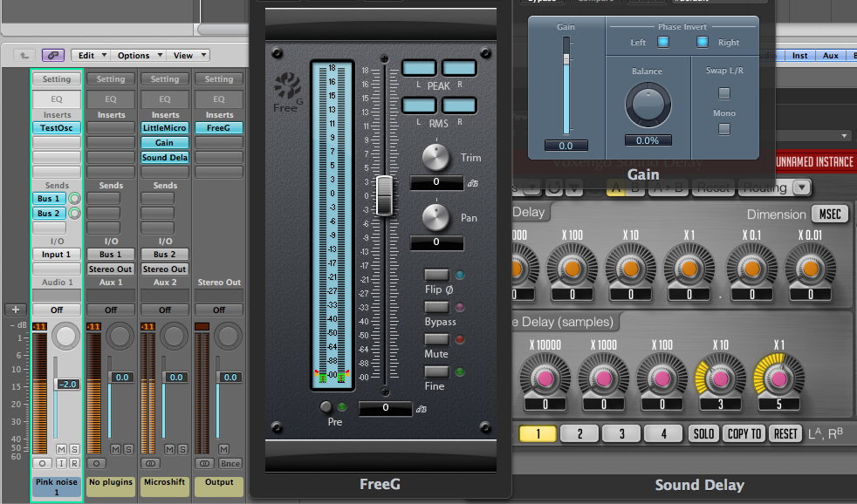This screenshot has height=504, width=857.
Task: Click the SOLO button in Sound Delay
Action: tap(704, 433)
